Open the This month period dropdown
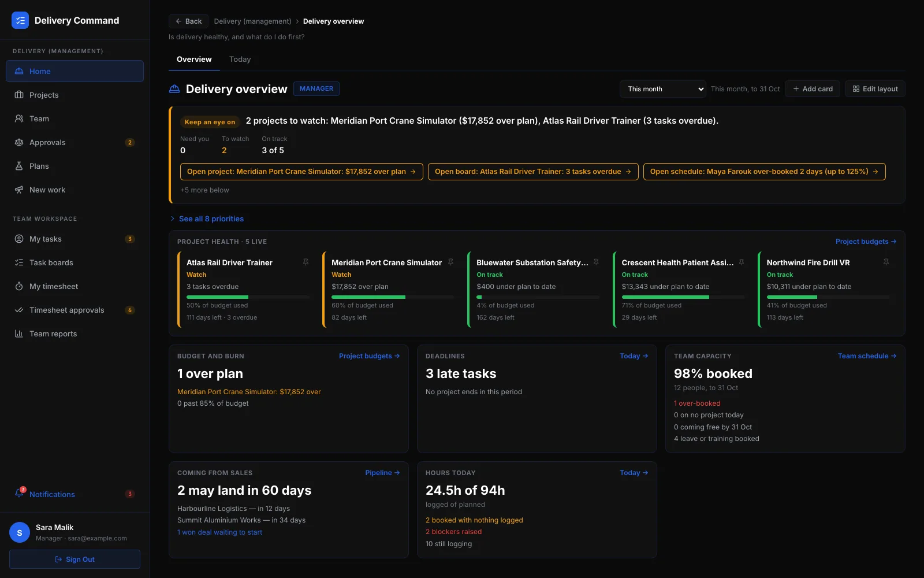This screenshot has width=924, height=578. pyautogui.click(x=663, y=89)
